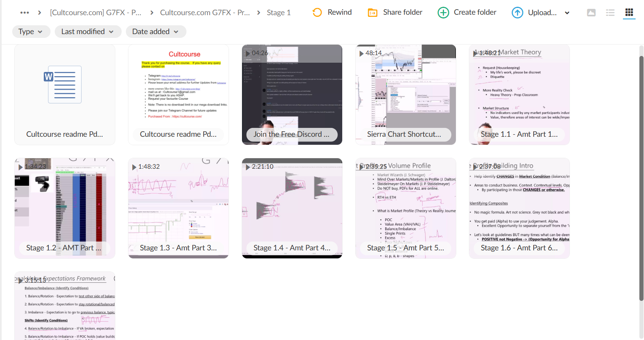The width and height of the screenshot is (644, 340).
Task: Switch to thumbnail image view
Action: [591, 13]
